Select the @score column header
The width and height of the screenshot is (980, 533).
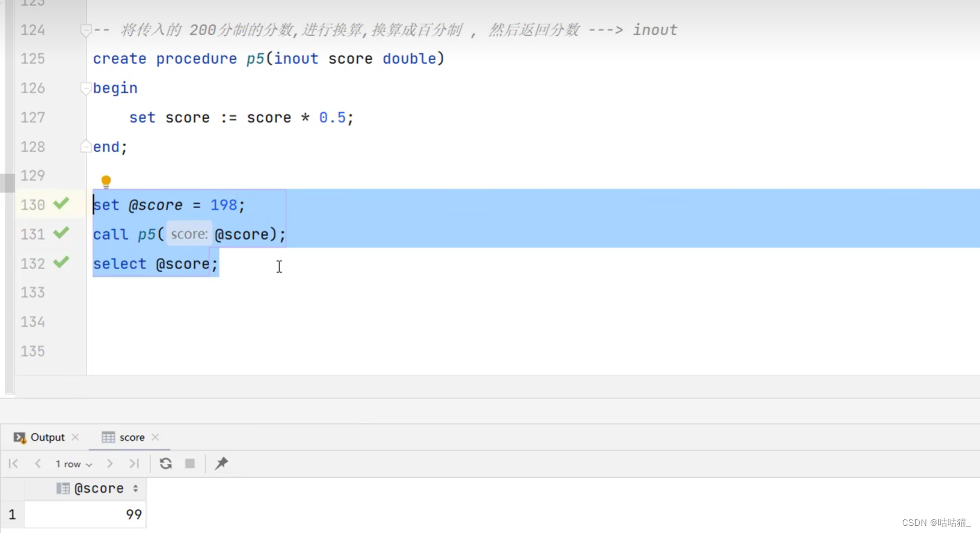click(x=85, y=488)
